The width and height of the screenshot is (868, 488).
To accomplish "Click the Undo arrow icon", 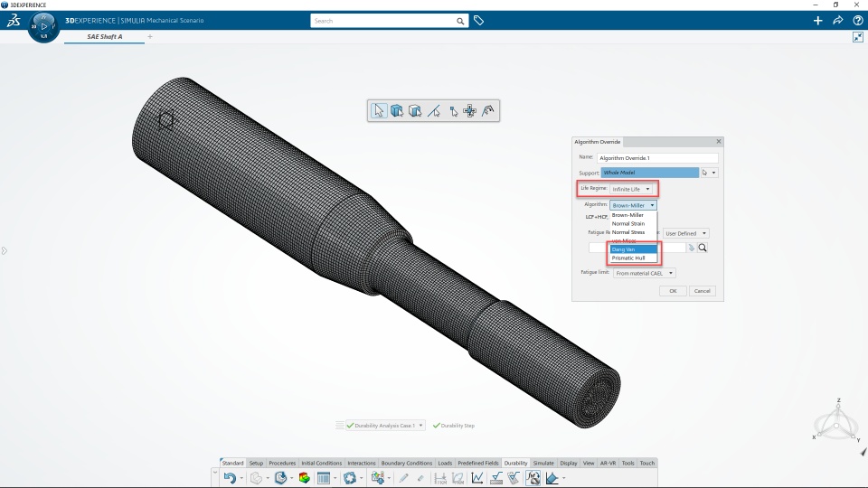I will (230, 478).
